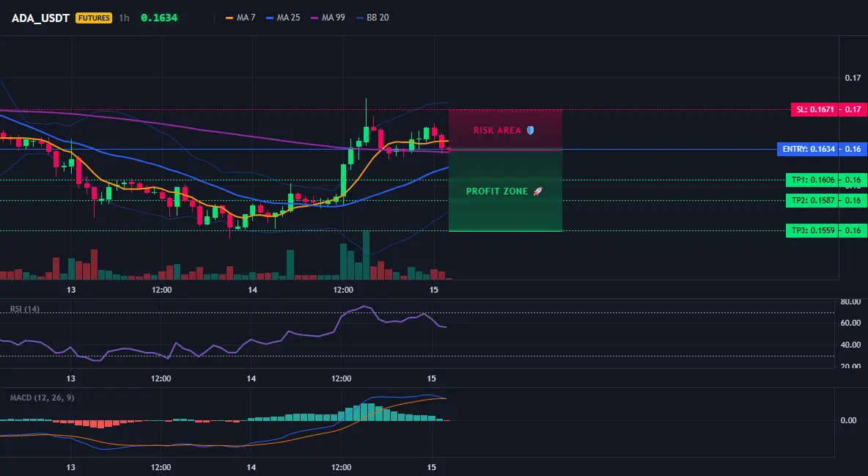Toggle the MA 99 indicator legend
Screen dimensions: 868x476
pyautogui.click(x=328, y=18)
